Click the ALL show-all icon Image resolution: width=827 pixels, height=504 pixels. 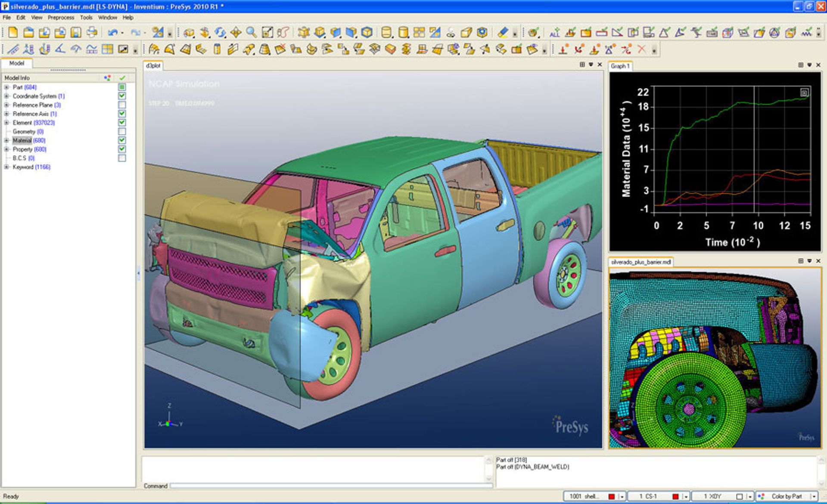click(x=555, y=32)
